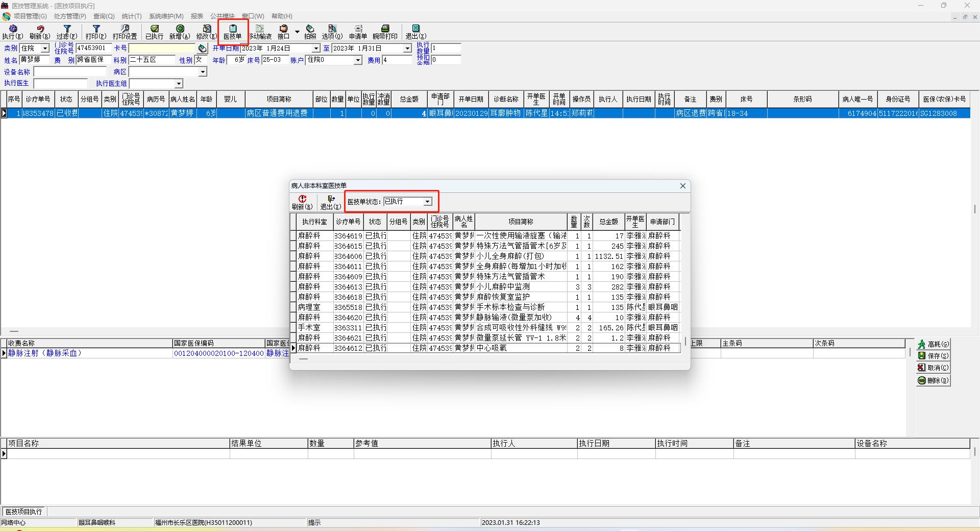The image size is (980, 531).
Task: Click the 总金额 column header in the main grid
Action: pyautogui.click(x=409, y=99)
